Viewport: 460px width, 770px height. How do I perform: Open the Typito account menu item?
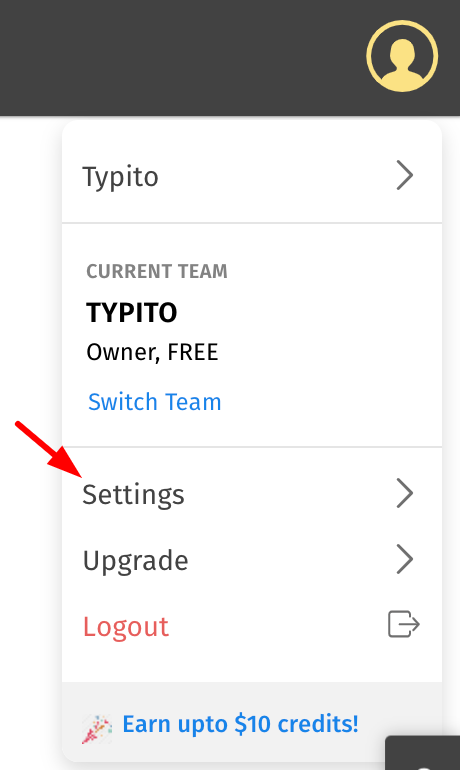tap(252, 176)
